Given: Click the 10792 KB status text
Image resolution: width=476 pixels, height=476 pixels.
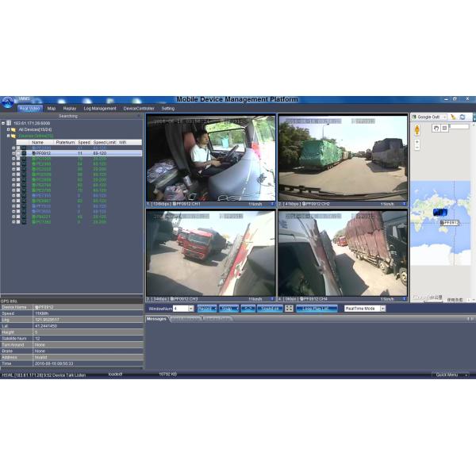Looking at the screenshot, I should tap(168, 374).
